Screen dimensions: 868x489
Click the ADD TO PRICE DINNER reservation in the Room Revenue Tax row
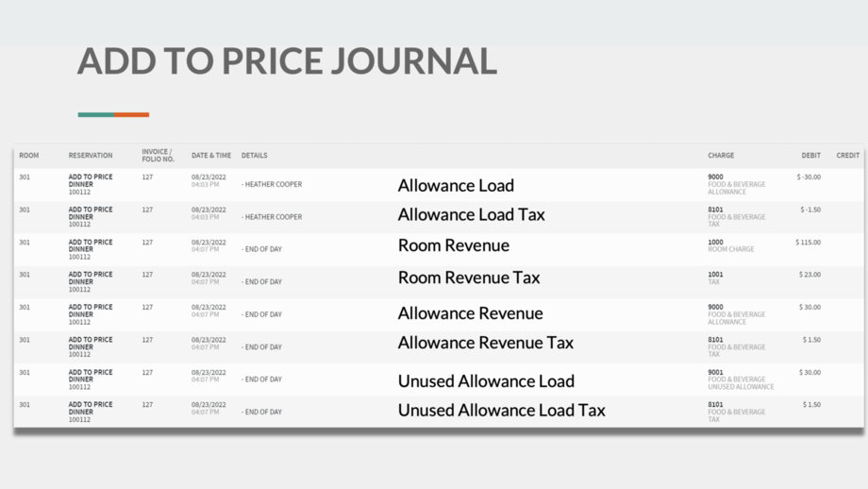click(x=91, y=278)
